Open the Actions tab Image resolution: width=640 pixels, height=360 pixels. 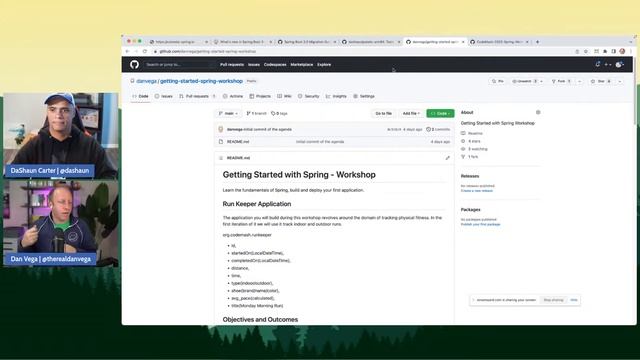233,96
